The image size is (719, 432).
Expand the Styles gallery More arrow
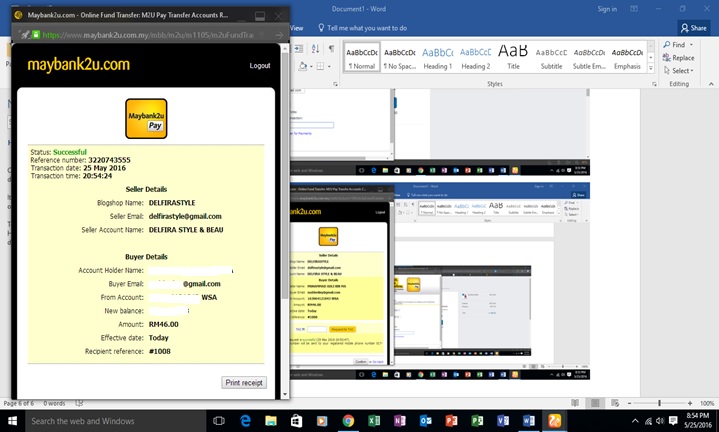[651, 68]
